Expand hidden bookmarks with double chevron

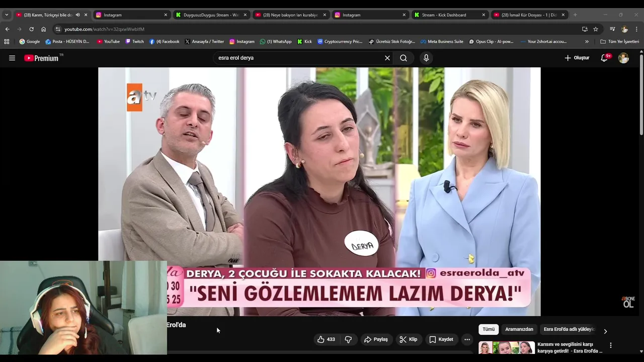pos(587,42)
